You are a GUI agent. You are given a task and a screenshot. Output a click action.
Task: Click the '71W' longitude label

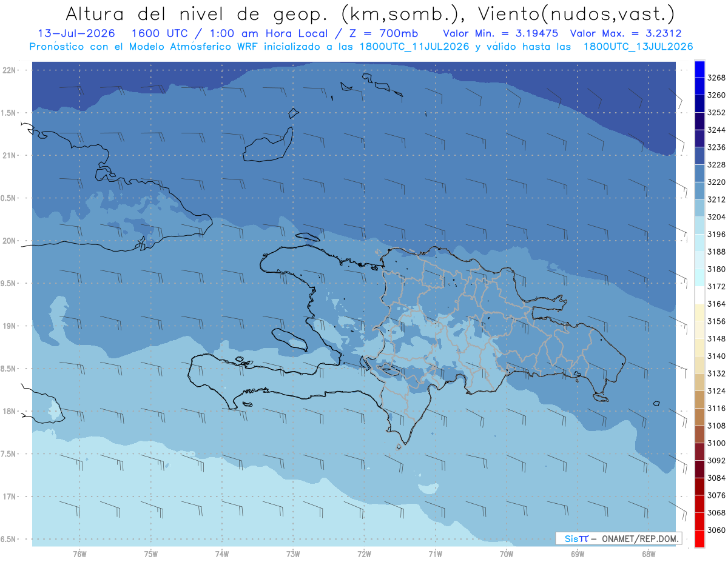point(435,554)
